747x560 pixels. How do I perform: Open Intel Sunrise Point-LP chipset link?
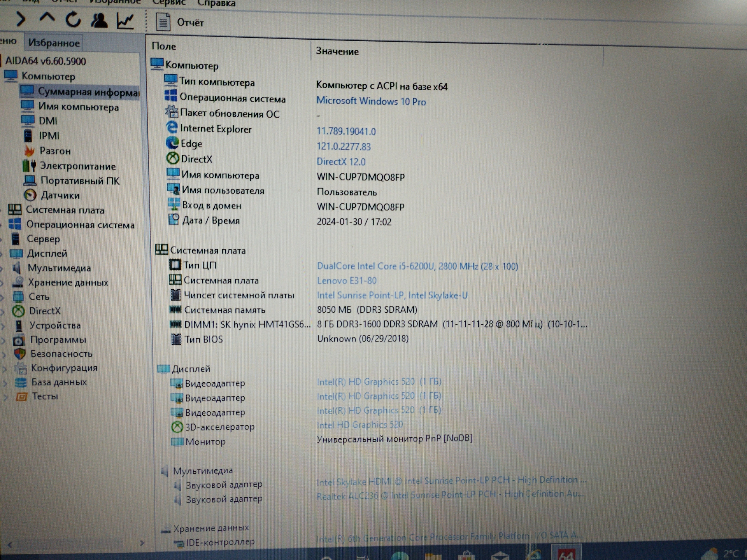tap(392, 295)
